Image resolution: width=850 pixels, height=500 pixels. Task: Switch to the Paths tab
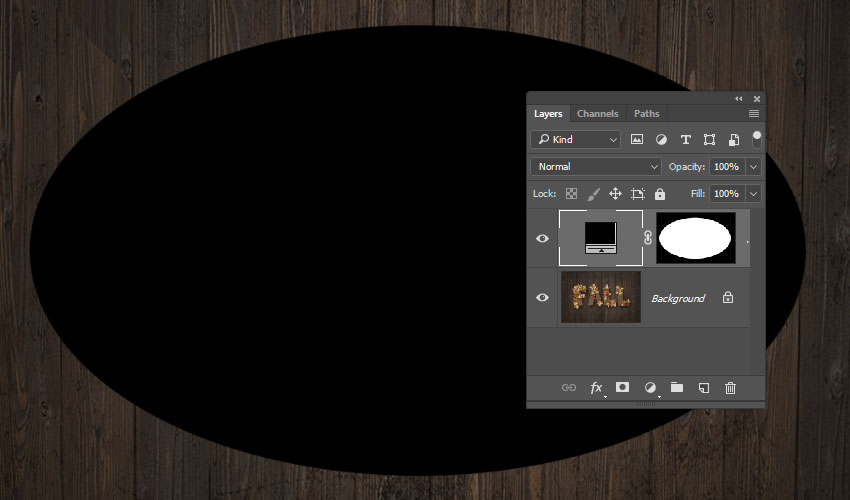tap(647, 113)
